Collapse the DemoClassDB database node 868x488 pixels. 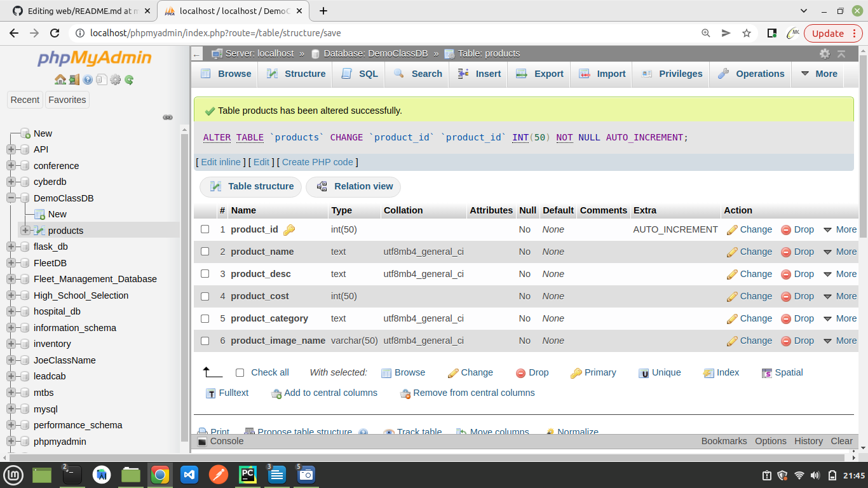point(11,198)
